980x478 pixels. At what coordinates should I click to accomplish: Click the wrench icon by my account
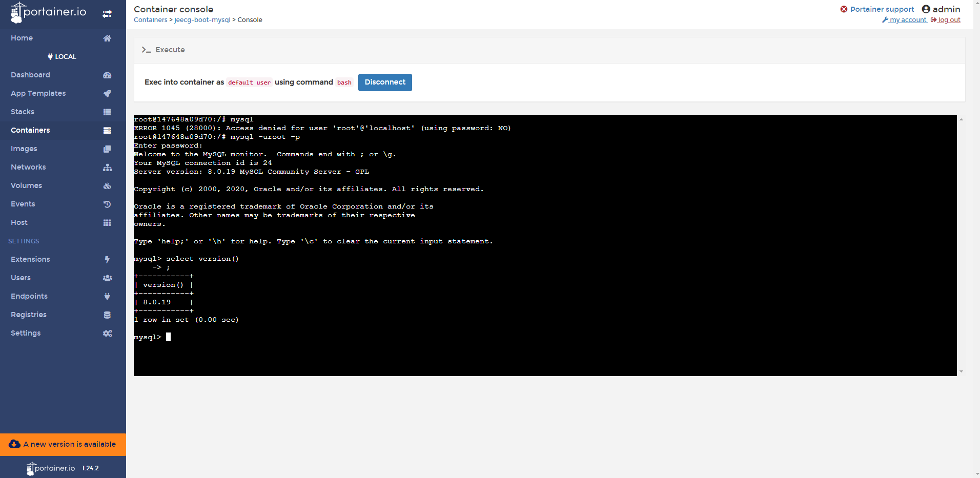885,20
